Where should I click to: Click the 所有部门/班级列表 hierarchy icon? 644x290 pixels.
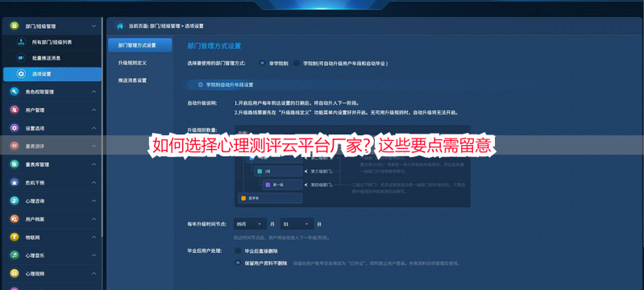click(x=20, y=43)
